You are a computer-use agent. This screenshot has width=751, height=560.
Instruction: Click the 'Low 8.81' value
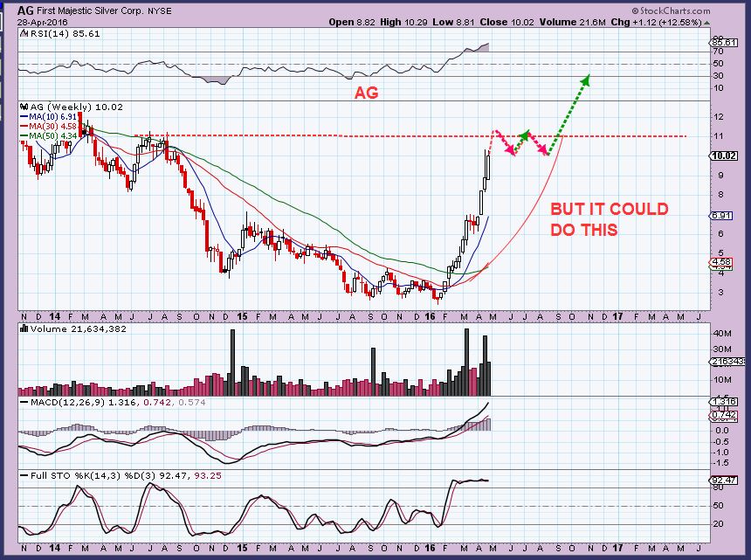452,22
